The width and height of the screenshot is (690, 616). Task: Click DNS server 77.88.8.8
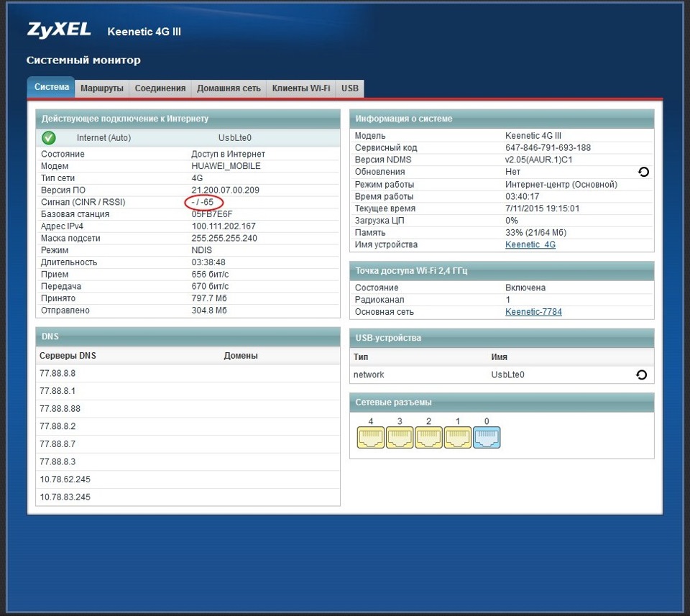click(x=57, y=373)
